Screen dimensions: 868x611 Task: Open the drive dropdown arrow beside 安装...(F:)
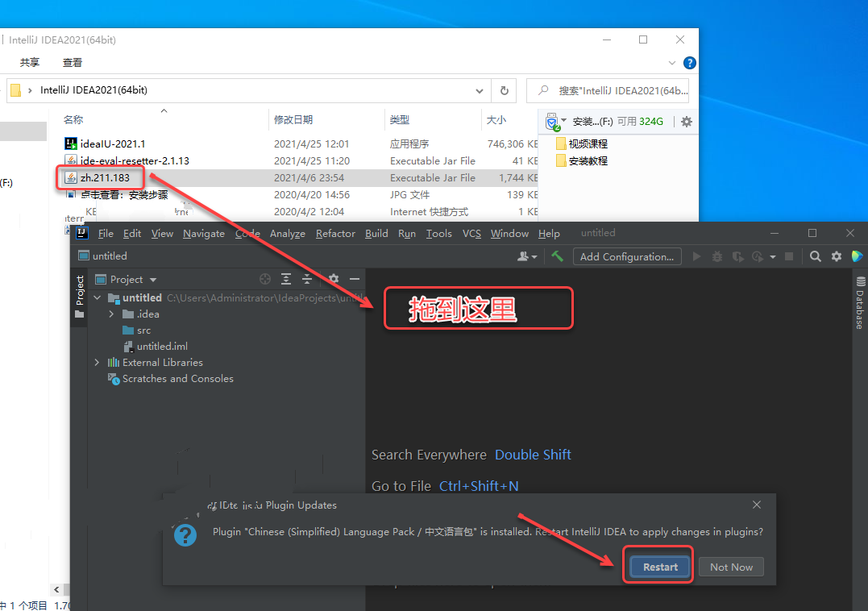point(563,119)
